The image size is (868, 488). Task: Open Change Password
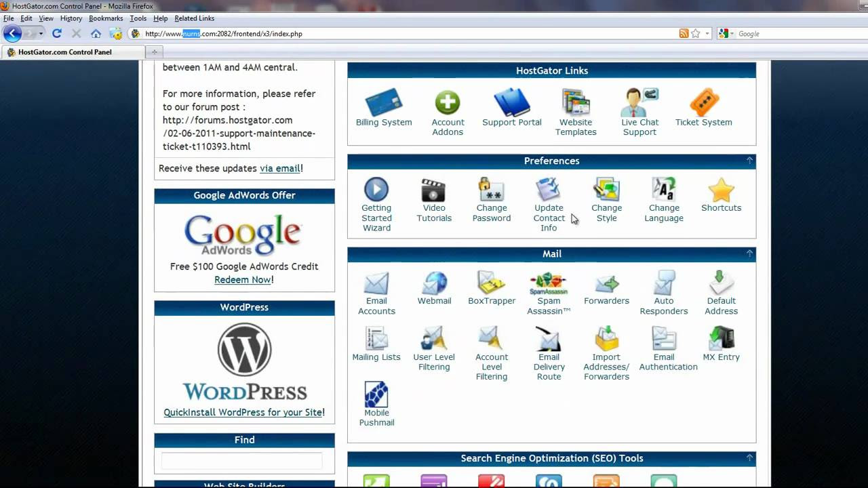point(492,200)
